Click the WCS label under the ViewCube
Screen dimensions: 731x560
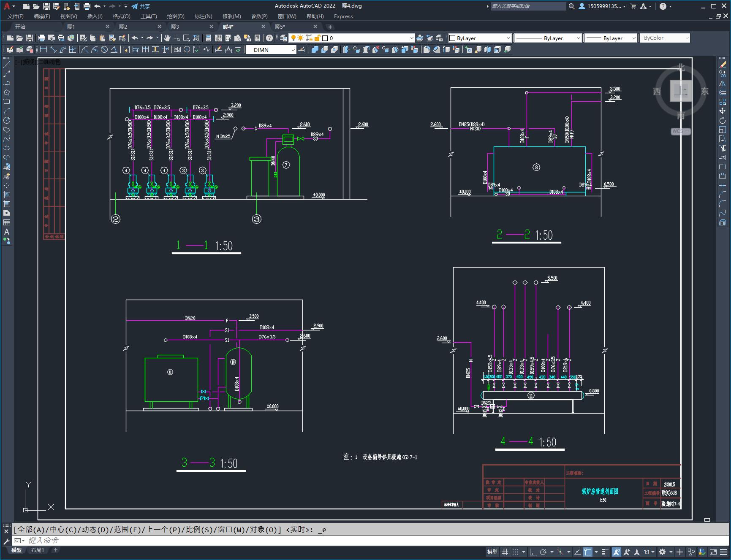[680, 131]
